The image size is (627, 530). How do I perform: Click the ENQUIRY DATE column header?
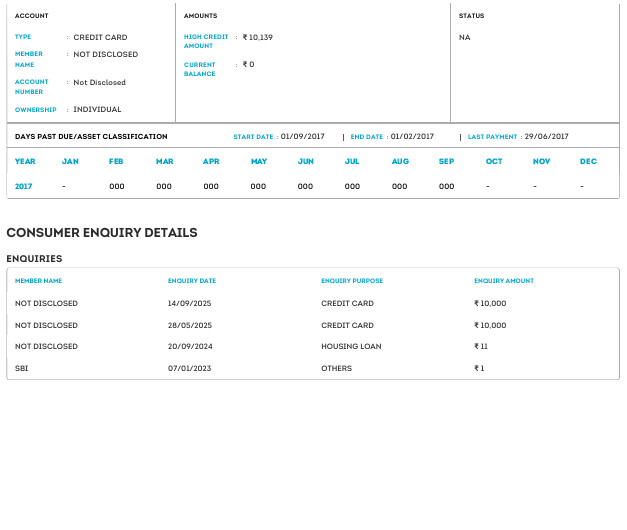pos(192,281)
